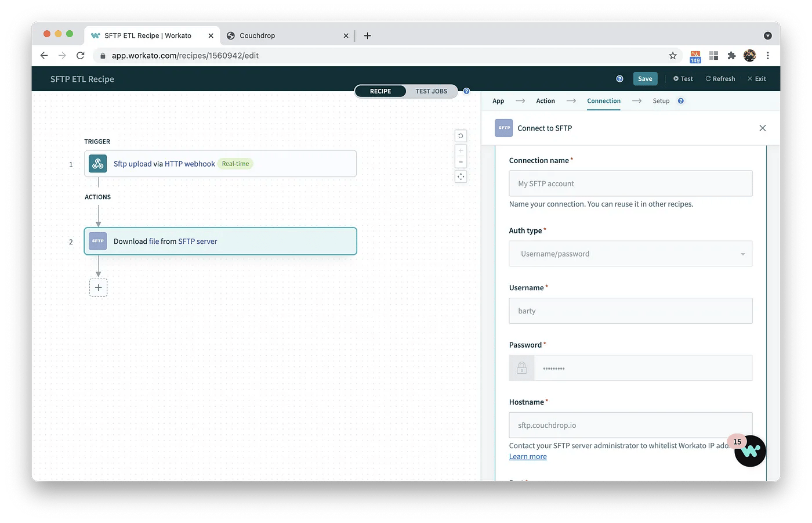812x523 pixels.
Task: Switch to the TEST JOBS tab
Action: [x=431, y=91]
